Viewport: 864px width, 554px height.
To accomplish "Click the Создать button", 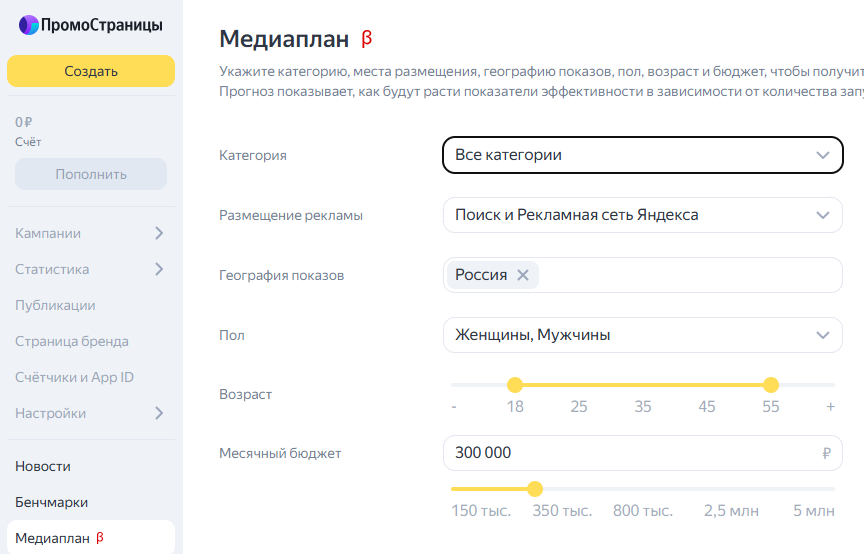I will coord(91,71).
